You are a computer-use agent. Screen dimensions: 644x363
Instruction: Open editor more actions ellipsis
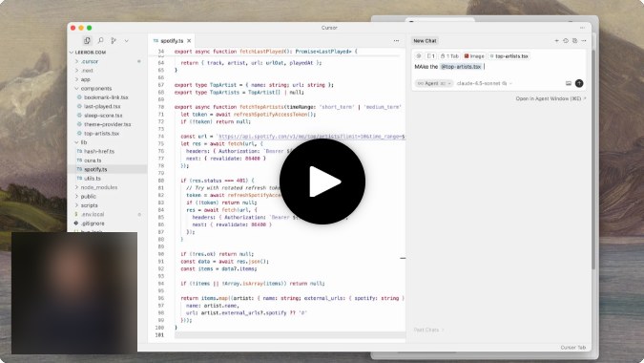tap(396, 41)
